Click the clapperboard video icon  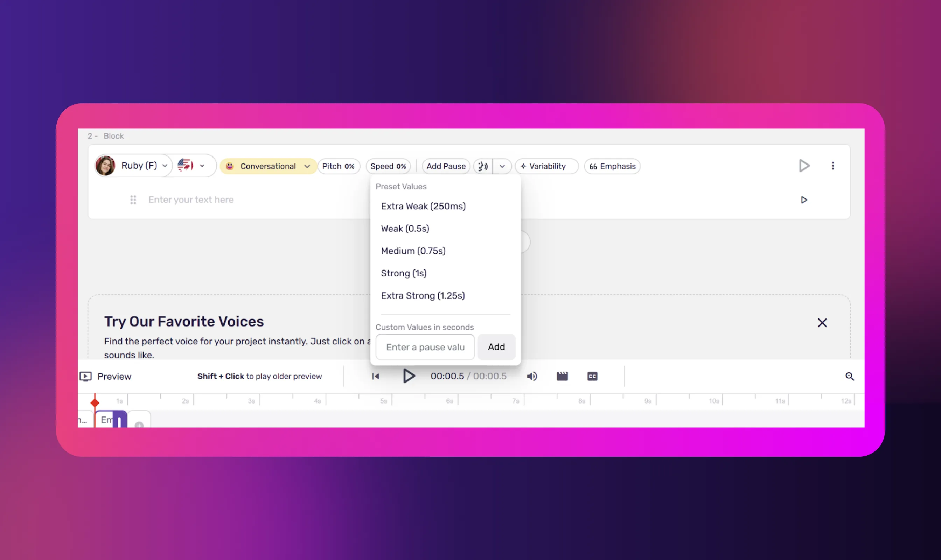(x=562, y=376)
